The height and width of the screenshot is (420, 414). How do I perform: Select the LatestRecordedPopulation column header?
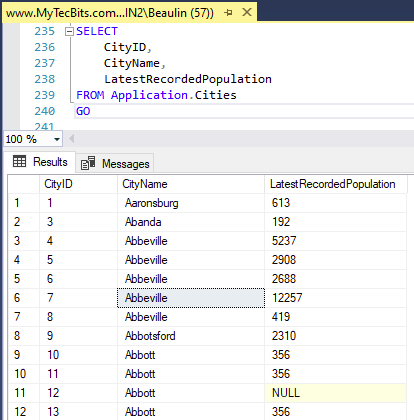coord(336,184)
